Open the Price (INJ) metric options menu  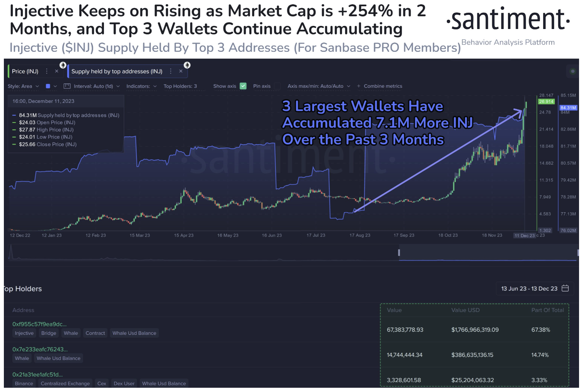pos(47,71)
